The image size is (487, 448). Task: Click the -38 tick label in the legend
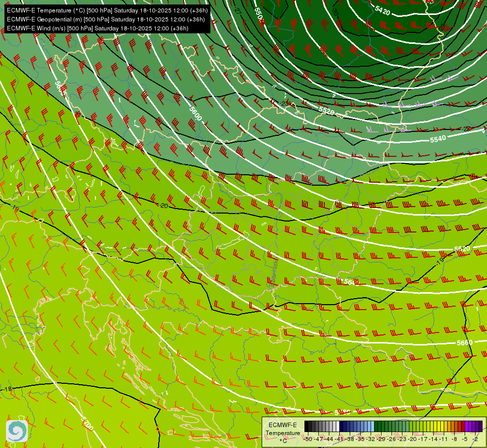(349, 440)
